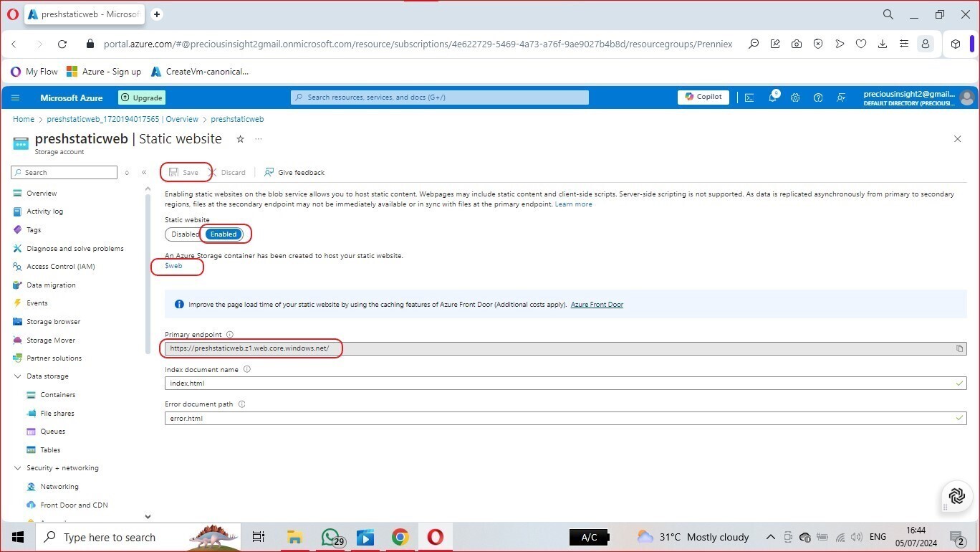
Task: Open CreateVm-canonical bookmark
Action: coord(200,72)
